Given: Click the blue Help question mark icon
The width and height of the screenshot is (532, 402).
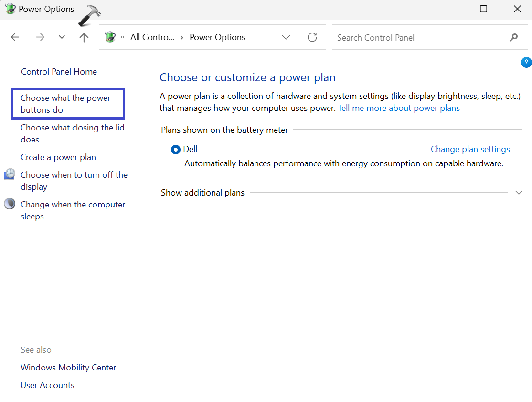Looking at the screenshot, I should tap(526, 62).
